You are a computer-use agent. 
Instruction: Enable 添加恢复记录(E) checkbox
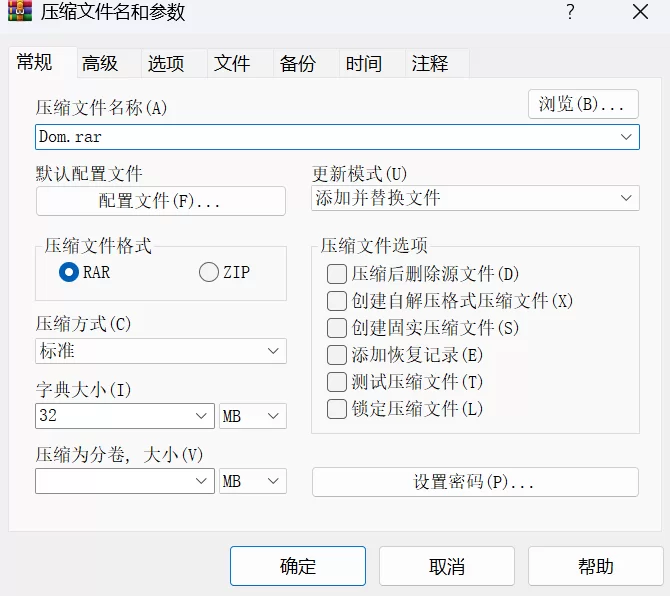tap(337, 355)
